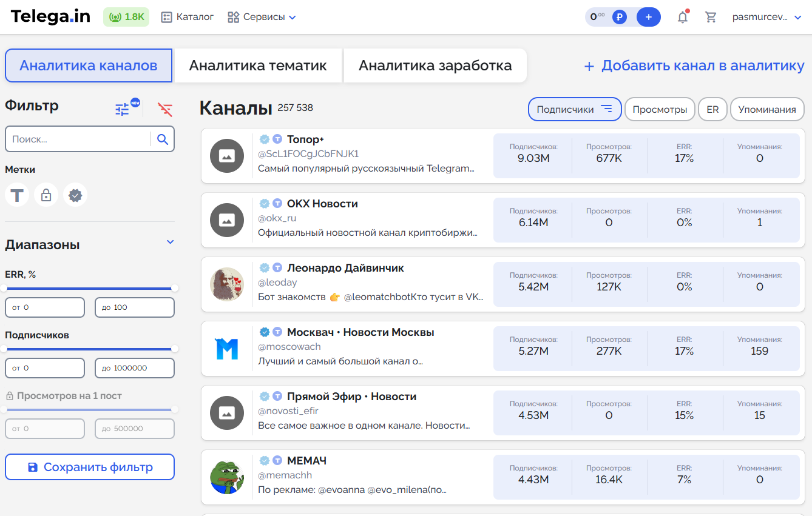
Task: Toggle the verified badge label filter
Action: click(x=75, y=195)
